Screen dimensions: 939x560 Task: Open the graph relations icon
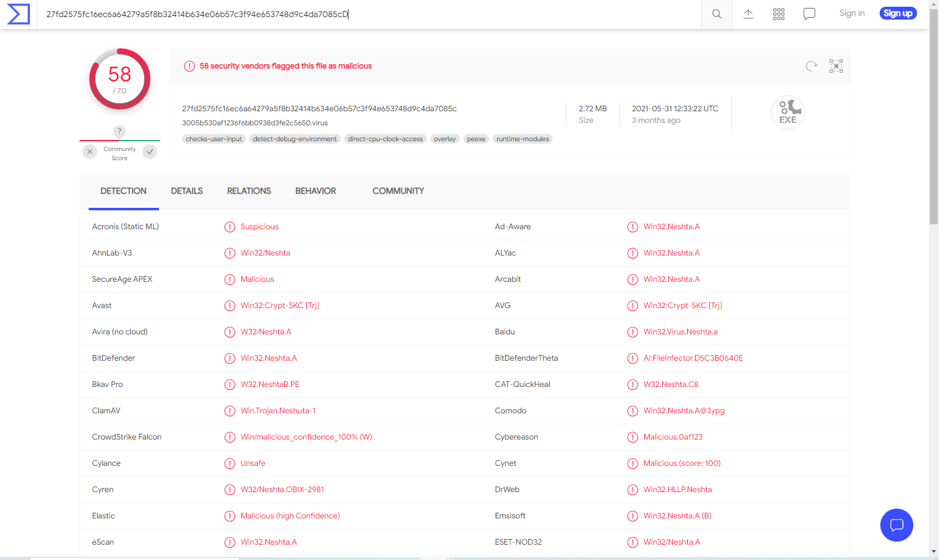coord(836,66)
